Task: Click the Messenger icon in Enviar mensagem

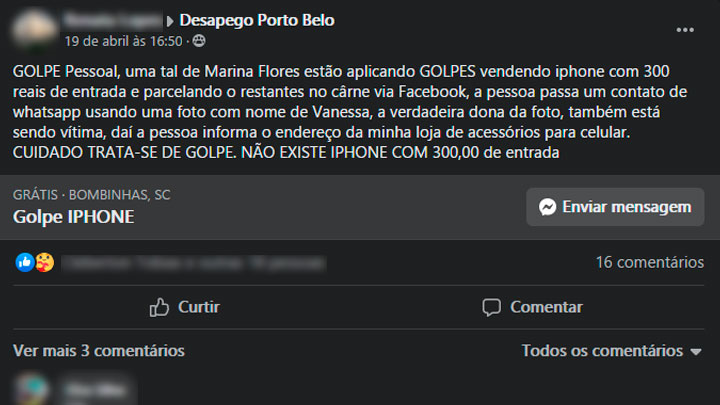Action: 547,207
